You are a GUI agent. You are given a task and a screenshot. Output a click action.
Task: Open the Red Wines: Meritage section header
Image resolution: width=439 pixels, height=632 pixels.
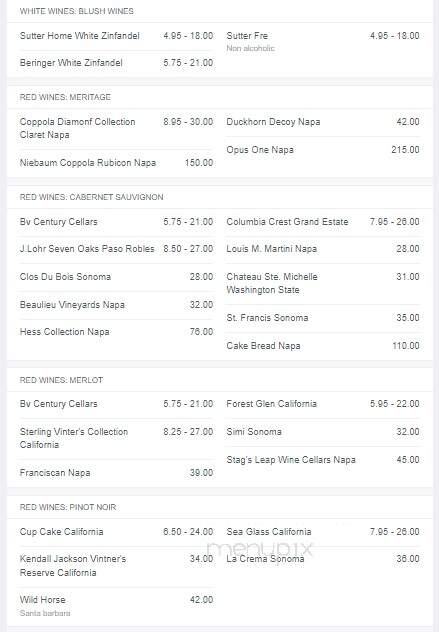point(65,97)
